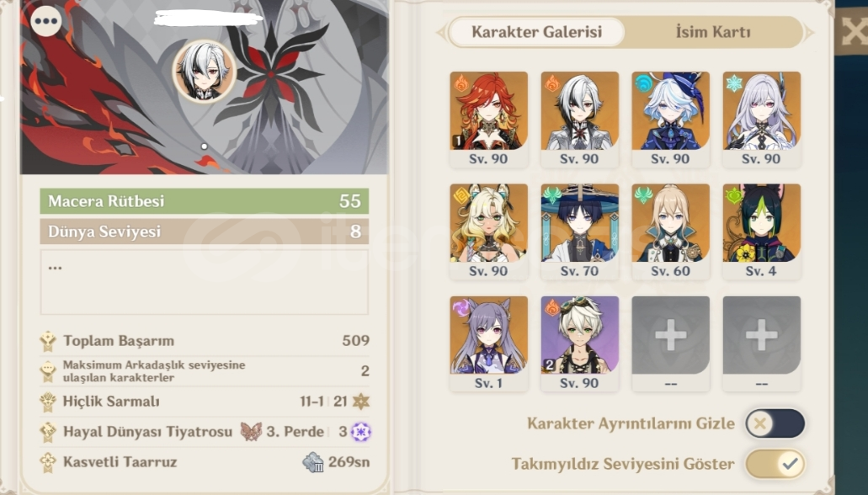Screen dimensions: 868x495
Task: Click the Hiçlik Sarmalı star icon
Action: click(x=361, y=402)
